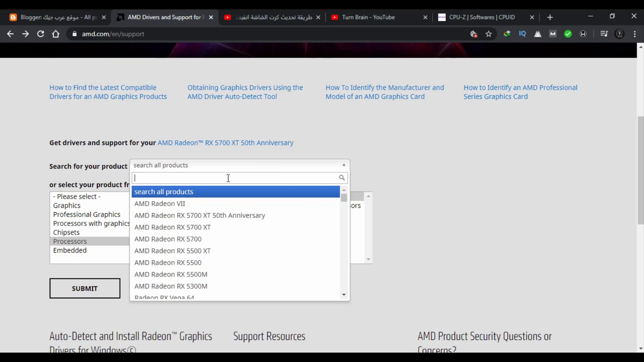The height and width of the screenshot is (362, 644).
Task: Click the dropdown list scrollbar thumb
Action: (344, 198)
